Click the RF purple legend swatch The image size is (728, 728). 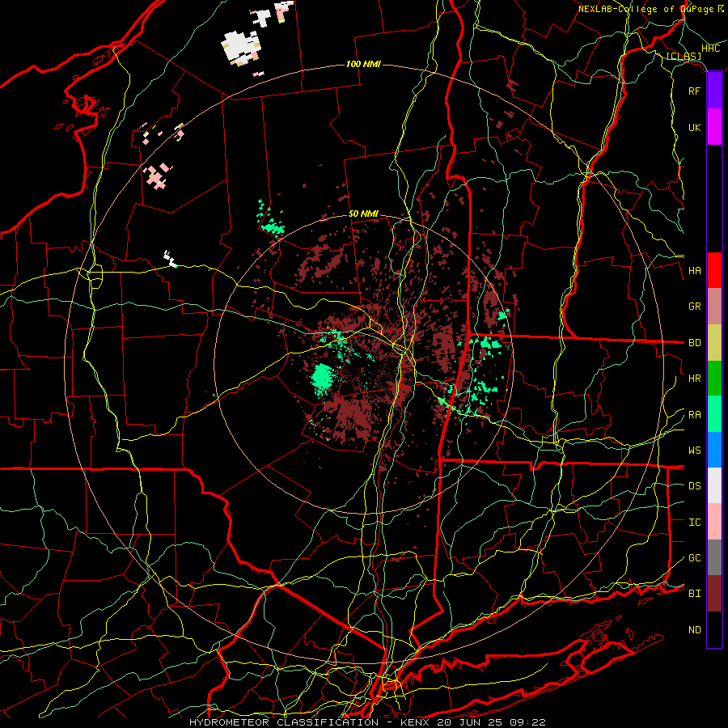click(714, 91)
